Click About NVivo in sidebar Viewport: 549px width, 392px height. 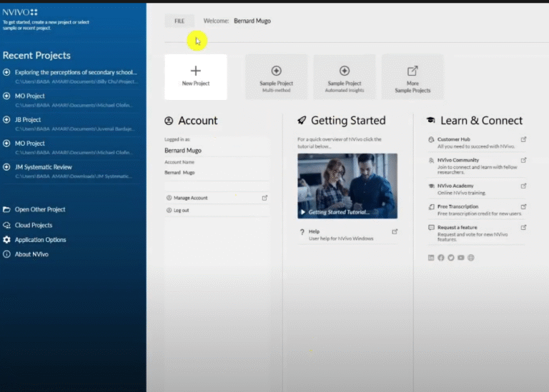[x=31, y=254]
